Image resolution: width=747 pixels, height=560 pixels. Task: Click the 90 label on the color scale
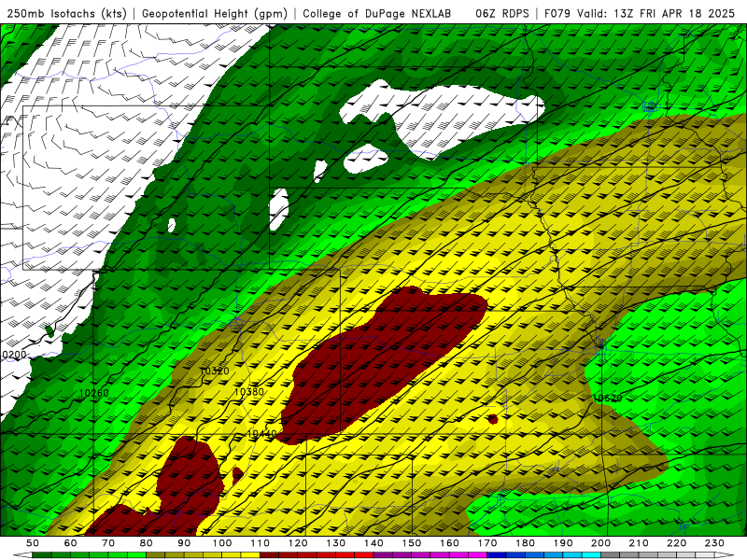coord(184,543)
